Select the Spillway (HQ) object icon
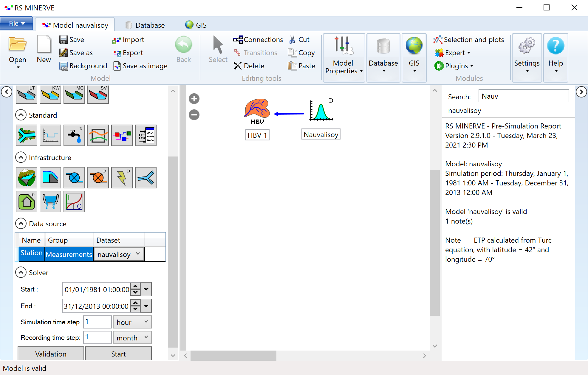 point(50,178)
